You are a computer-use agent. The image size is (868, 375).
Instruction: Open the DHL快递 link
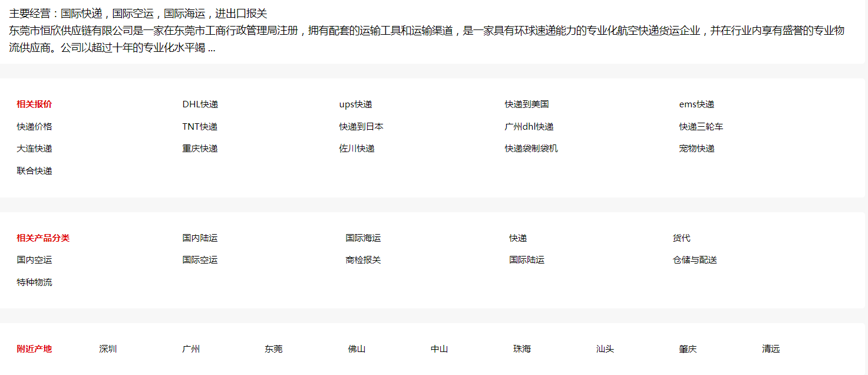(200, 104)
